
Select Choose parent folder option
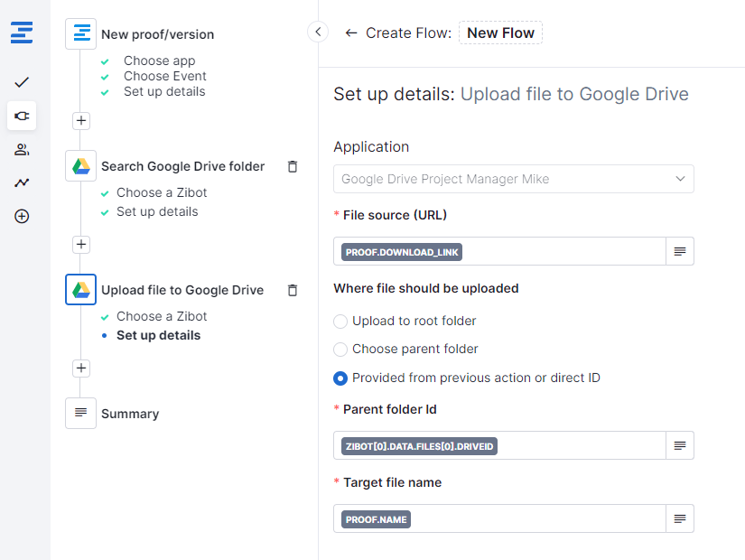[340, 349]
